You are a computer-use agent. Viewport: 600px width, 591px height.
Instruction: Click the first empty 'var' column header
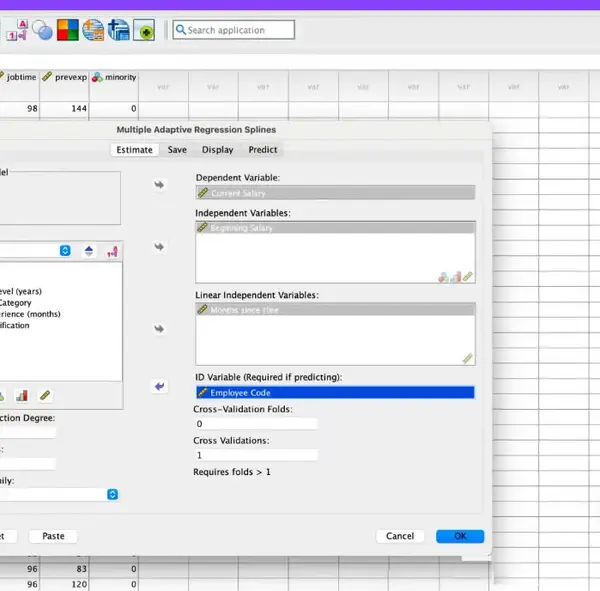[x=163, y=87]
